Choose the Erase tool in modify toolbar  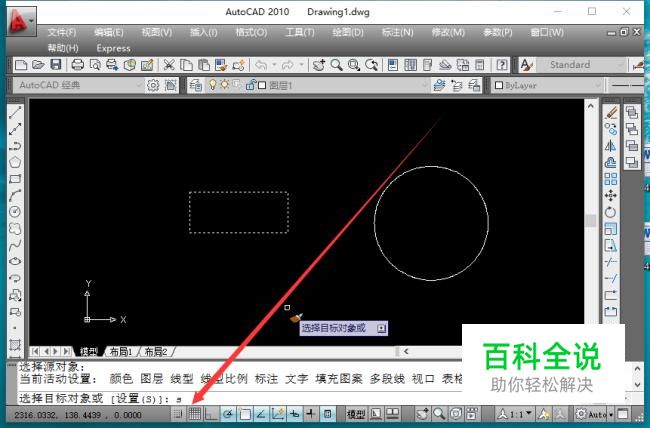point(611,113)
